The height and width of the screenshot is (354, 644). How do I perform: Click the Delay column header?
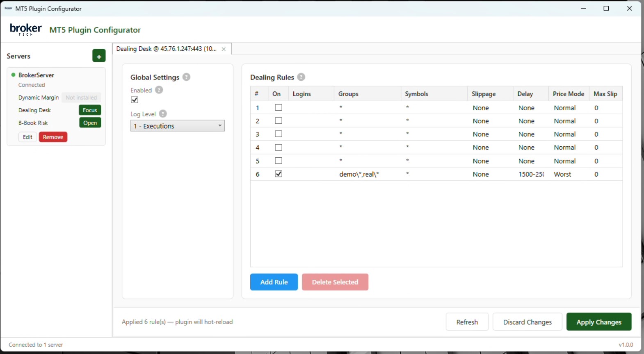point(531,94)
